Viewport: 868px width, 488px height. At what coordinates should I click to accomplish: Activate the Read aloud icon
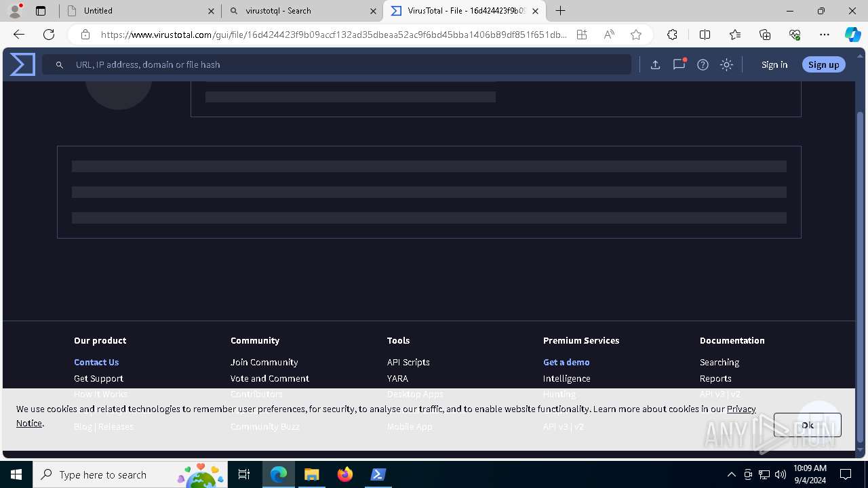[609, 35]
